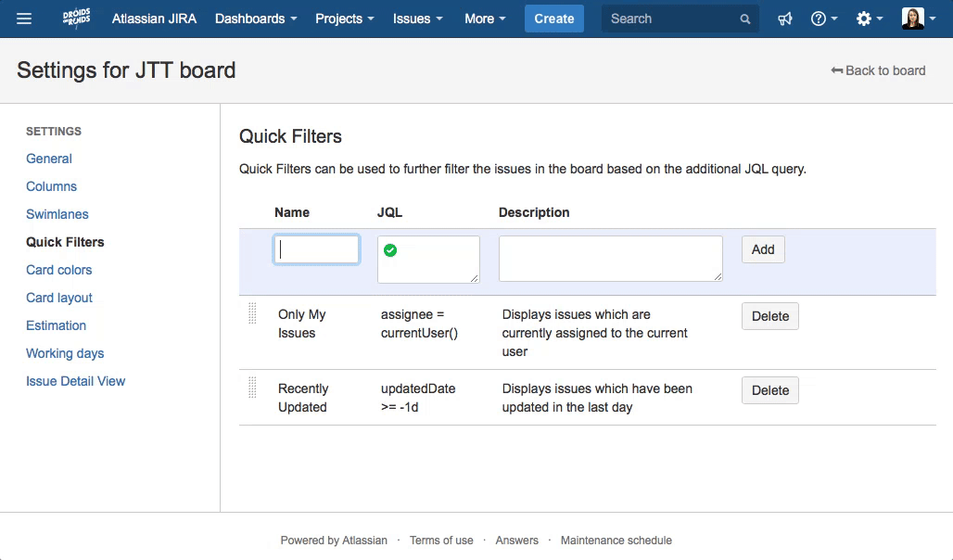Open the Help question mark icon
Screen dimensions: 953x560
tap(820, 19)
